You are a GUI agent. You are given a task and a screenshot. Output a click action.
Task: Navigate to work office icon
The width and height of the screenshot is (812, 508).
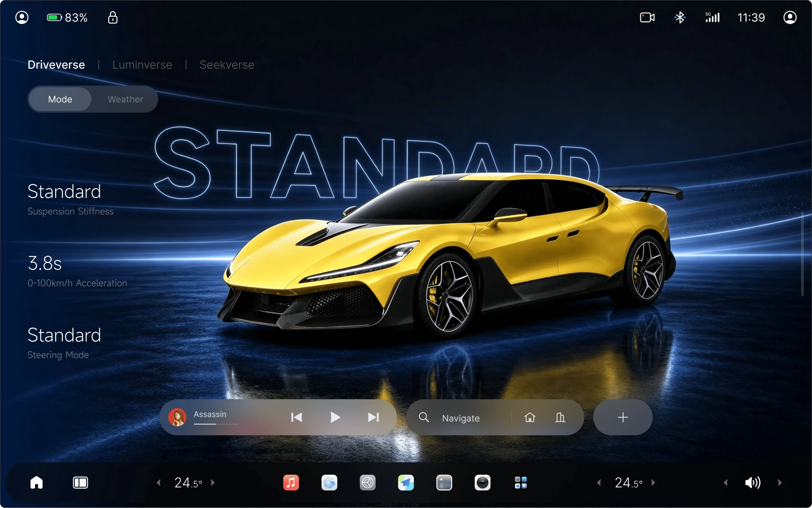click(x=560, y=417)
